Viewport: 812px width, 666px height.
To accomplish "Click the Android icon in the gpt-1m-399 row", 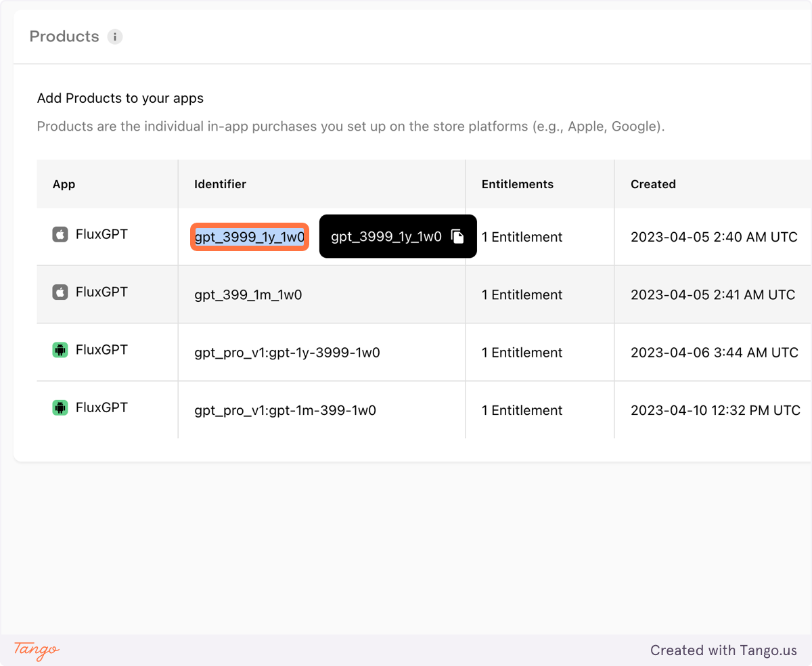I will coord(60,407).
